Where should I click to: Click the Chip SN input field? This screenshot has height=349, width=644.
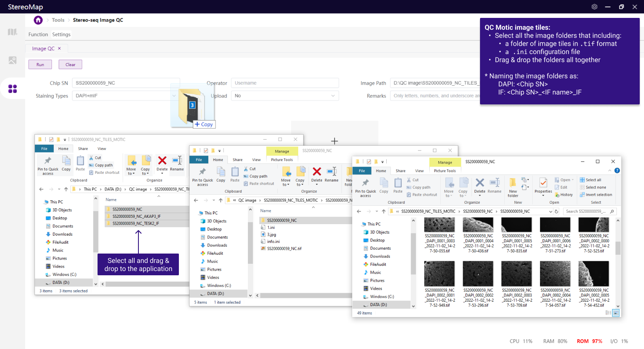[126, 83]
